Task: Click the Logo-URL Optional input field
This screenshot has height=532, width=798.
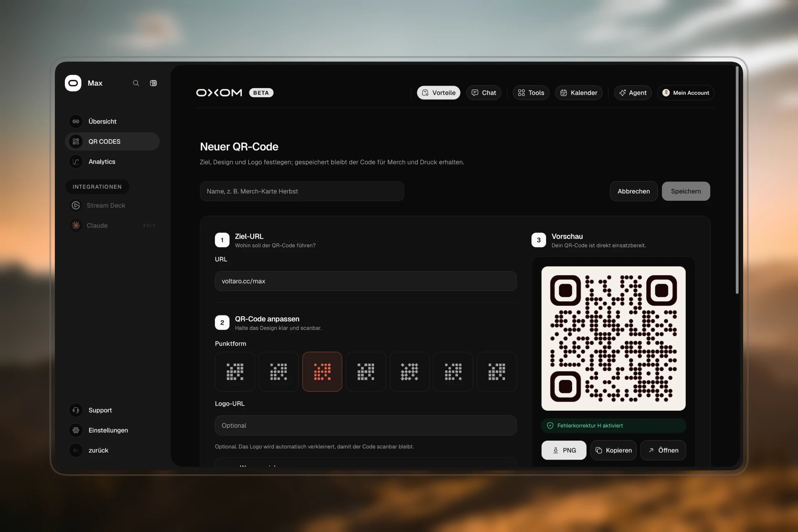Action: click(366, 426)
